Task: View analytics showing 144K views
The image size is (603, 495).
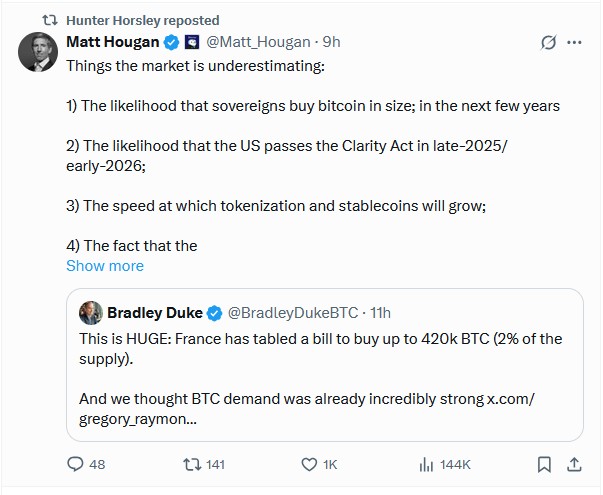Action: point(427,464)
